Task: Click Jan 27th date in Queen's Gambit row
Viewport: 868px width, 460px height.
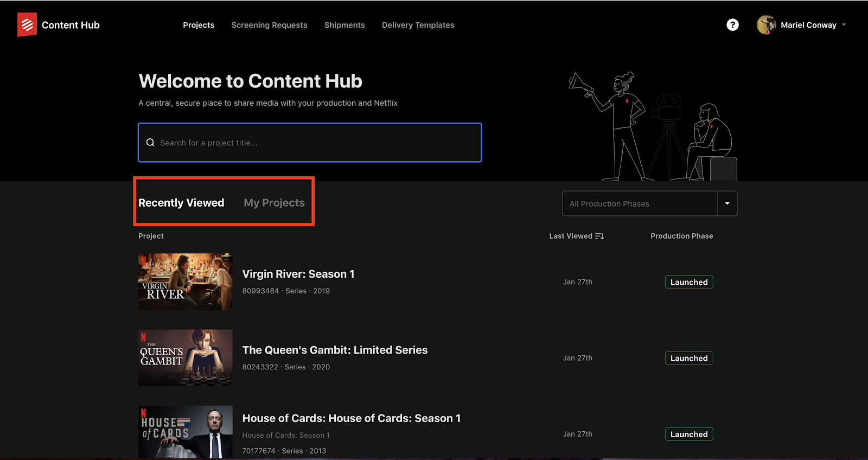Action: coord(578,358)
